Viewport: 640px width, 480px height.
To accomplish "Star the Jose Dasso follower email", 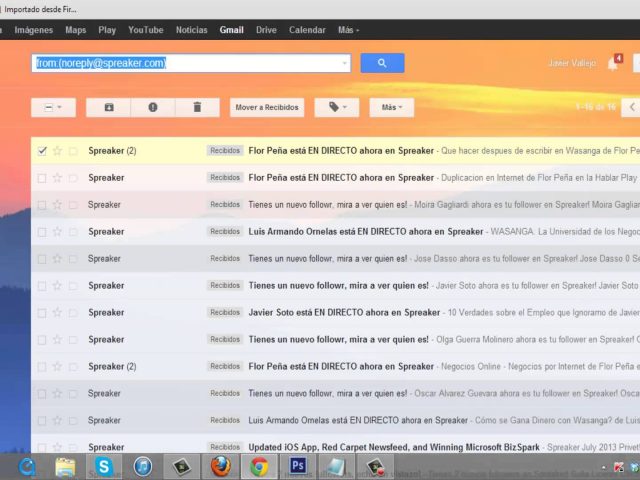I will coord(57,258).
